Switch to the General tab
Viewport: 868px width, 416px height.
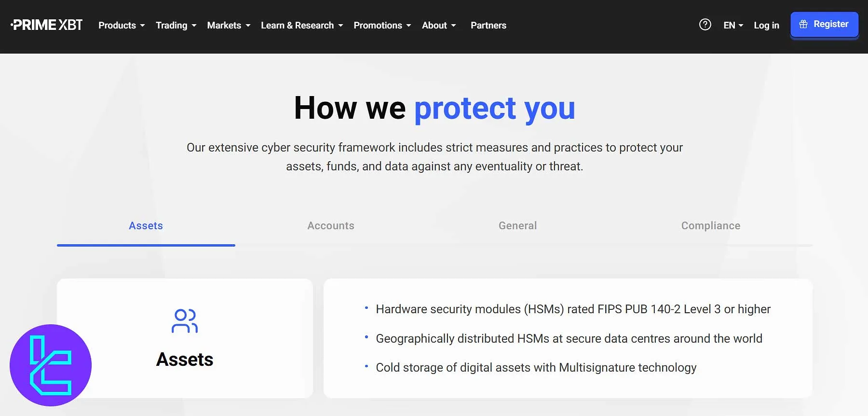point(517,225)
